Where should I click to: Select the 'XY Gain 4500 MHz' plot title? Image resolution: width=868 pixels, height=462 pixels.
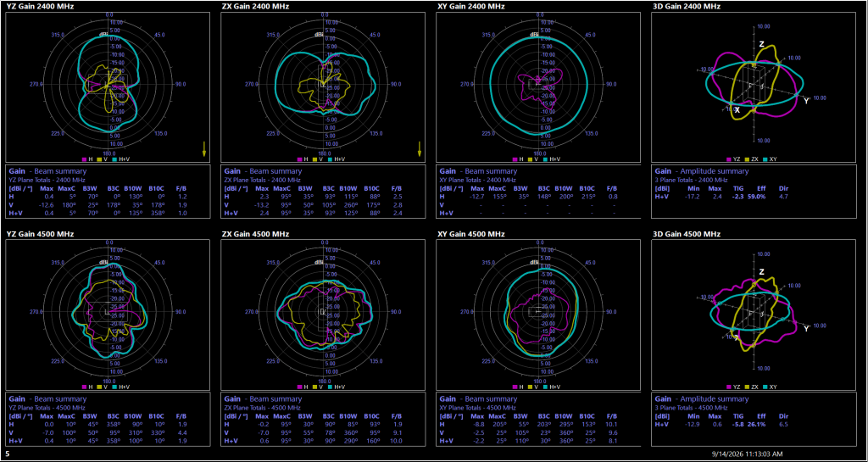471,234
